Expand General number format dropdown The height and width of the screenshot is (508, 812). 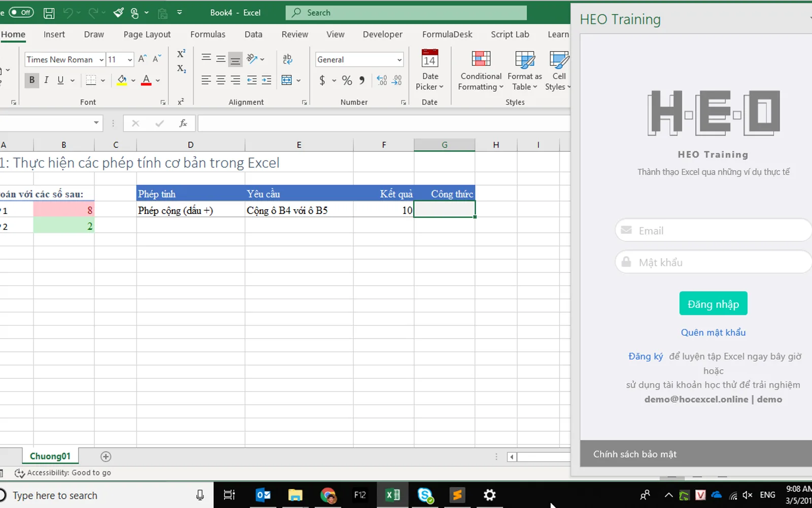tap(399, 60)
